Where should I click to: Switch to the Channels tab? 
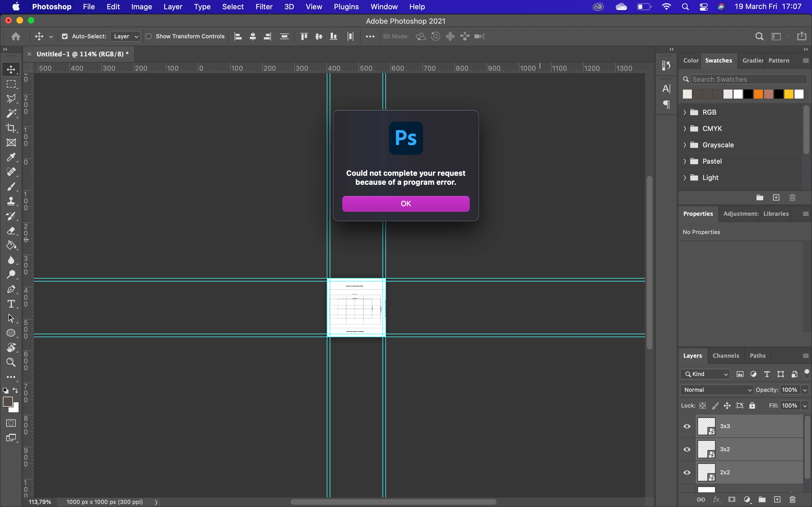(x=726, y=355)
